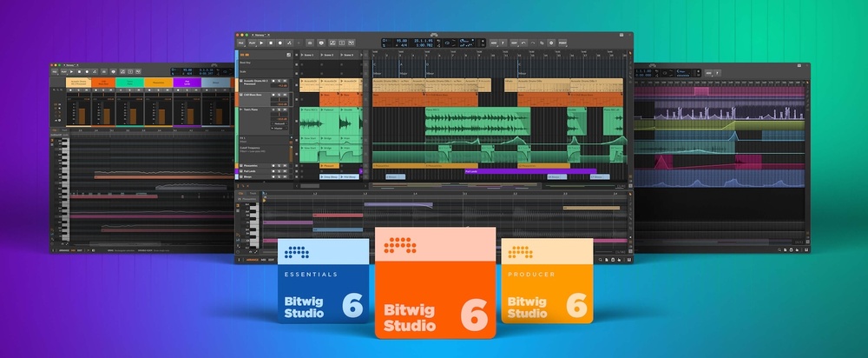Image resolution: width=868 pixels, height=358 pixels.
Task: Click the Stop transport button in center window
Action: (270, 42)
